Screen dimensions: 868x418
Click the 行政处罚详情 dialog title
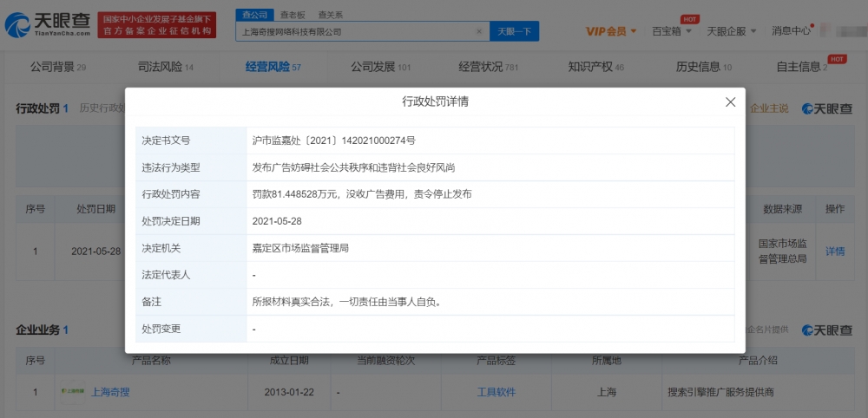pos(435,101)
